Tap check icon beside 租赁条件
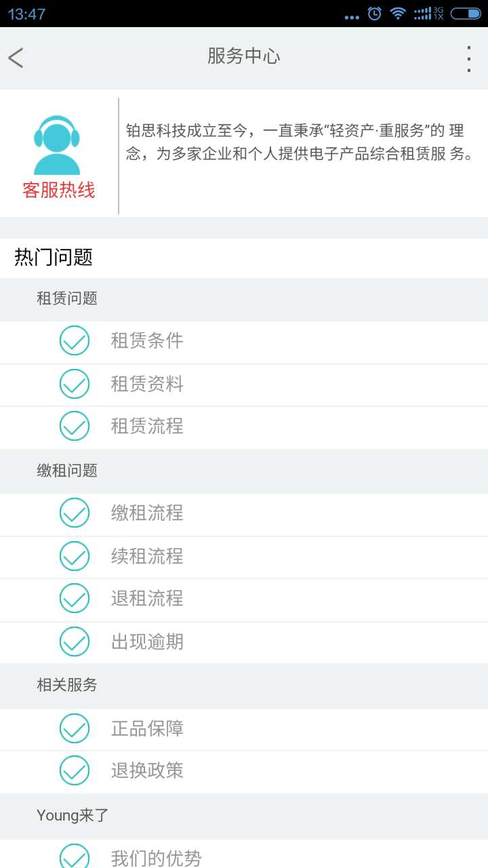 tap(75, 340)
